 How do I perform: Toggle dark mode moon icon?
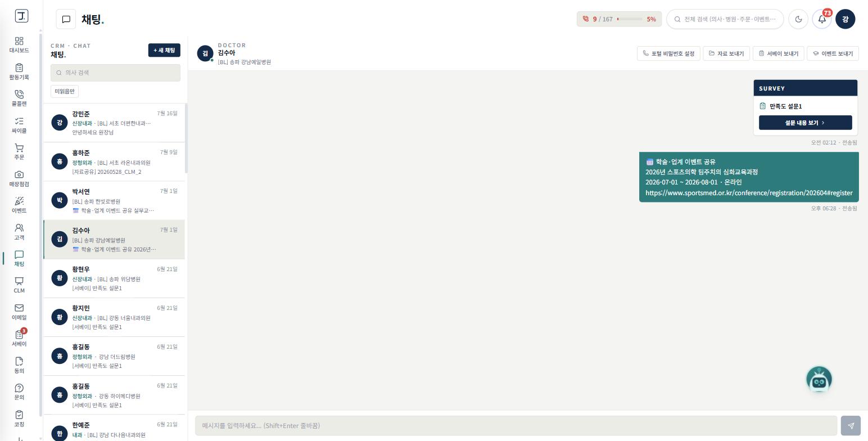pyautogui.click(x=798, y=19)
